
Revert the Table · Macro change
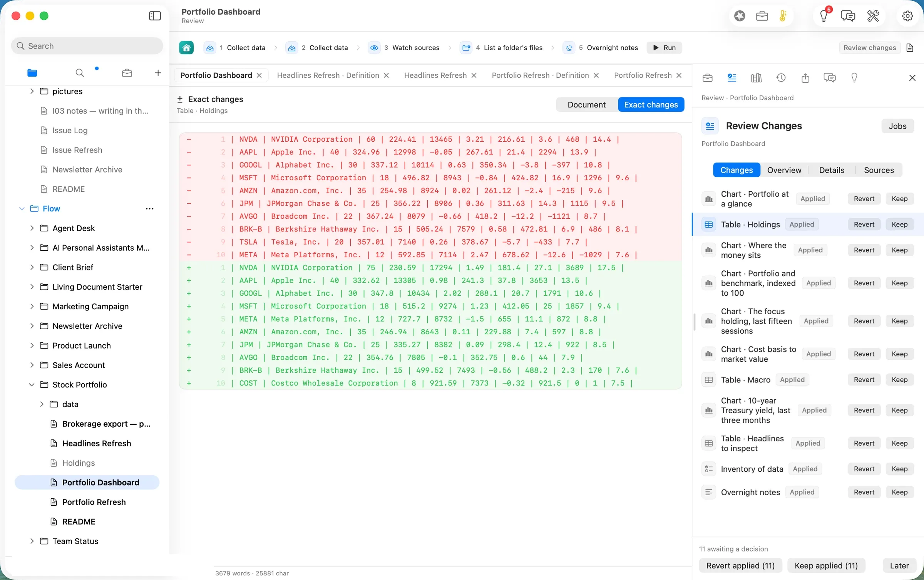(x=864, y=380)
